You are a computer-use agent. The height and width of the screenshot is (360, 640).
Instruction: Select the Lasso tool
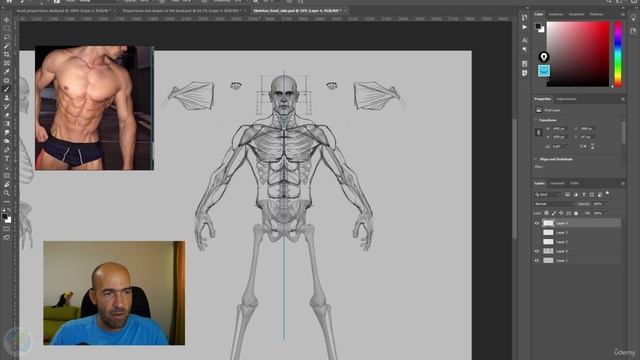coord(7,37)
